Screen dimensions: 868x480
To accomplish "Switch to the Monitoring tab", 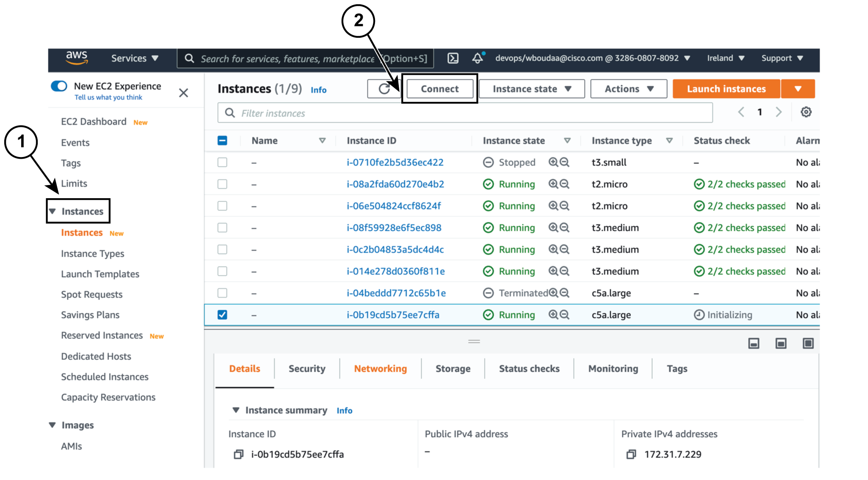I will pyautogui.click(x=613, y=368).
